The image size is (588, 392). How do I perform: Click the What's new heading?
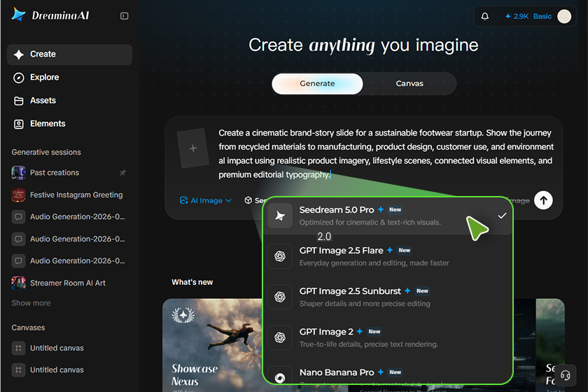click(x=192, y=282)
